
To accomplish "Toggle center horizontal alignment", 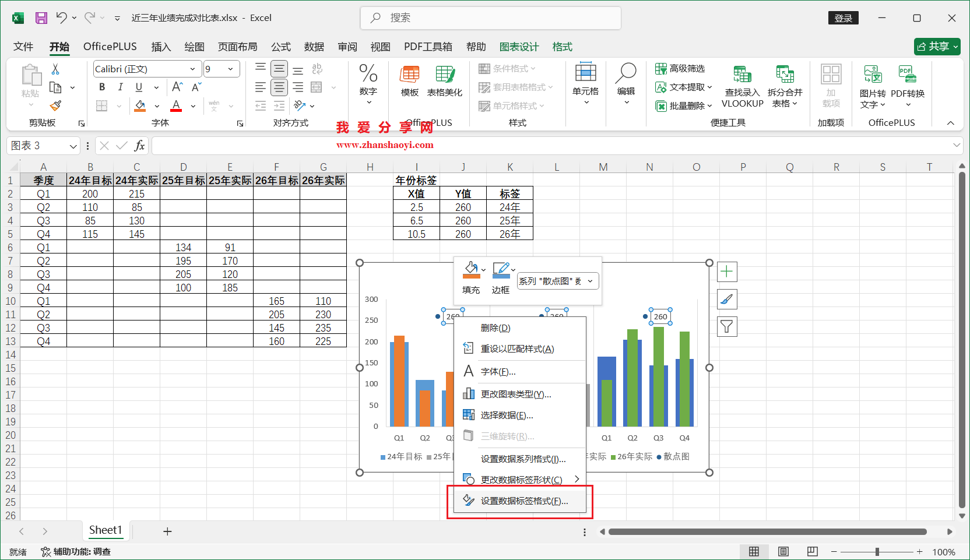I will click(x=279, y=87).
